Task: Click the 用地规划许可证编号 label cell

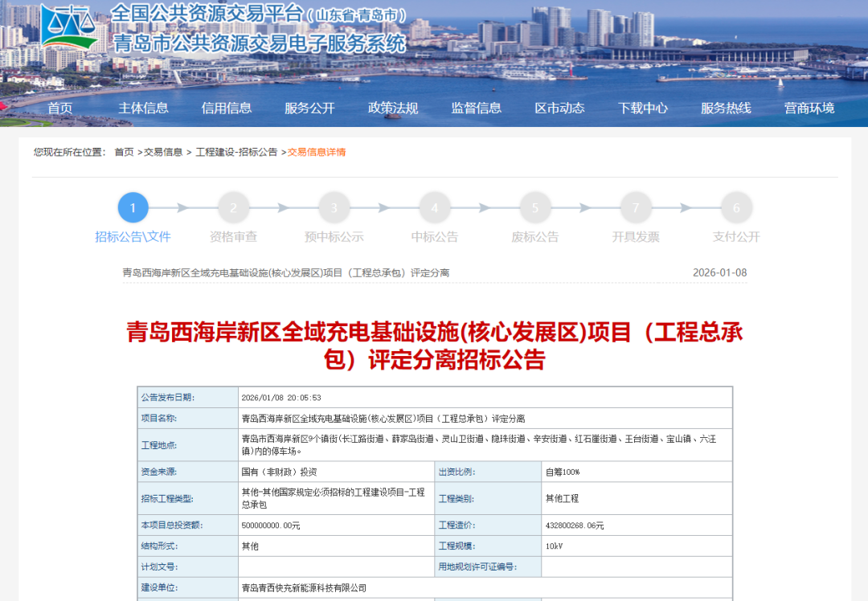Action: (488, 566)
